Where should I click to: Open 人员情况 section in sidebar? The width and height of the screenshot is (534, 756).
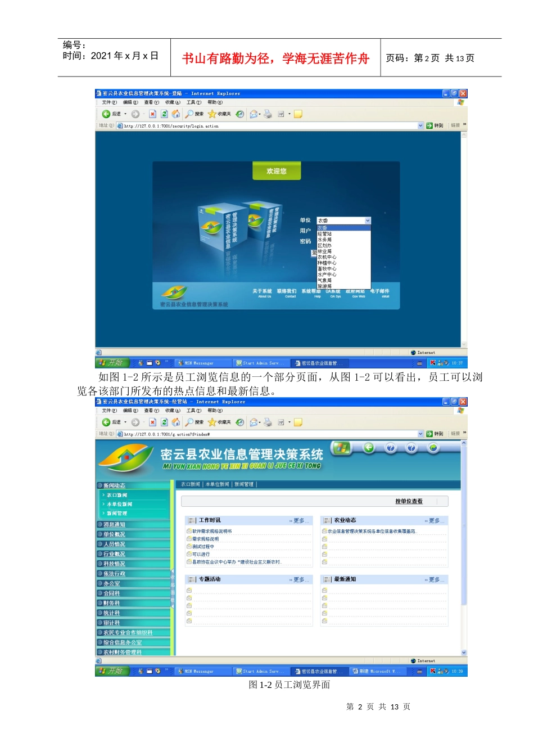point(134,544)
